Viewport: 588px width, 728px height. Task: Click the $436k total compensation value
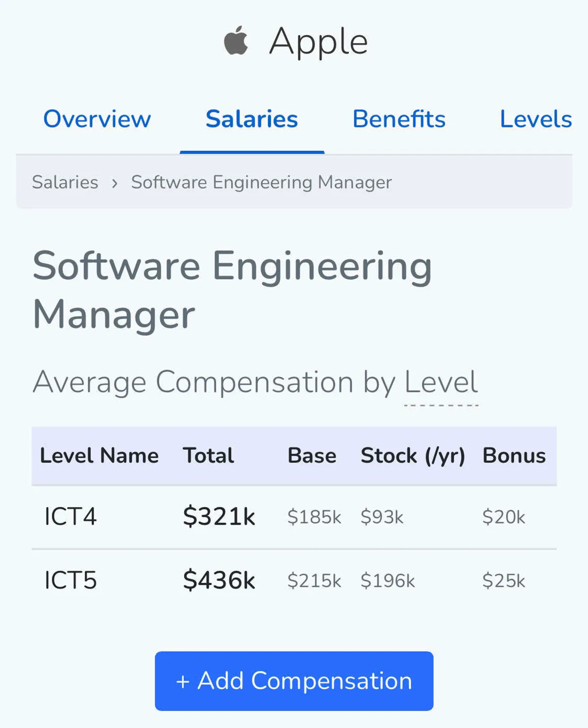[219, 581]
